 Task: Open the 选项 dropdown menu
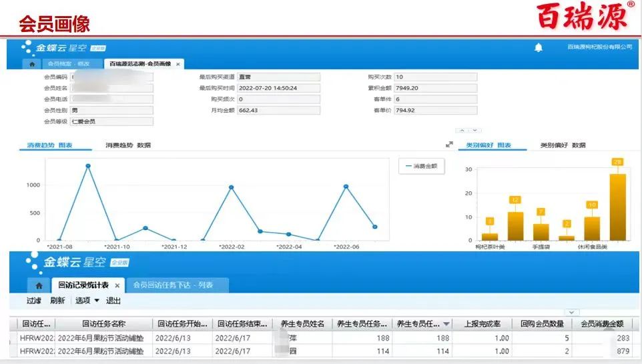pyautogui.click(x=87, y=301)
